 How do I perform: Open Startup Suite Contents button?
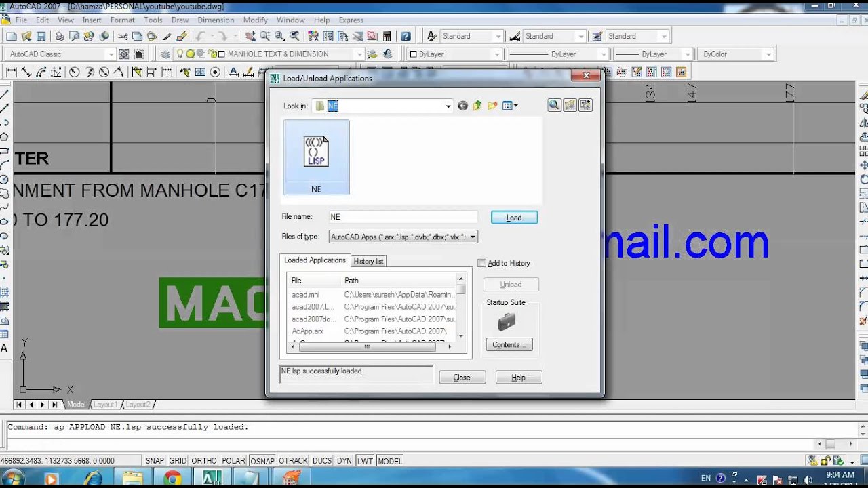pyautogui.click(x=509, y=345)
